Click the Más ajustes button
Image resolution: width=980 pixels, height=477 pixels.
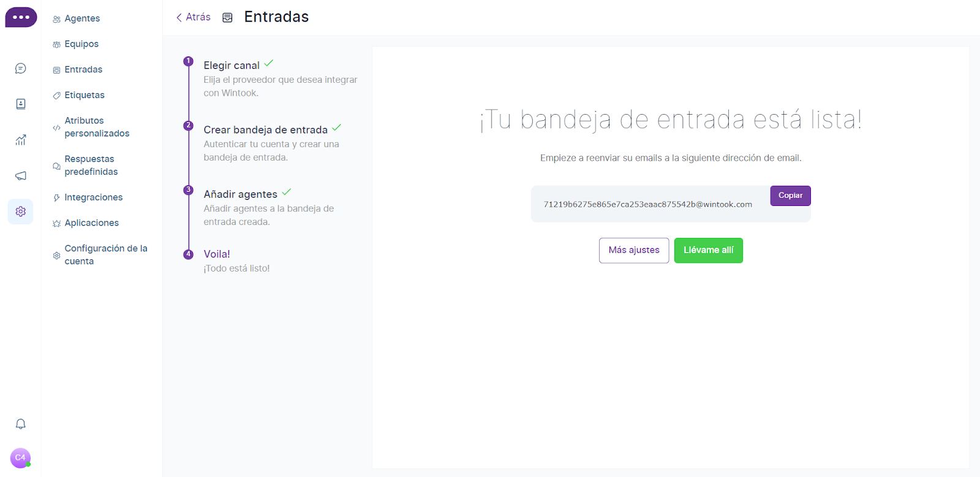tap(634, 250)
